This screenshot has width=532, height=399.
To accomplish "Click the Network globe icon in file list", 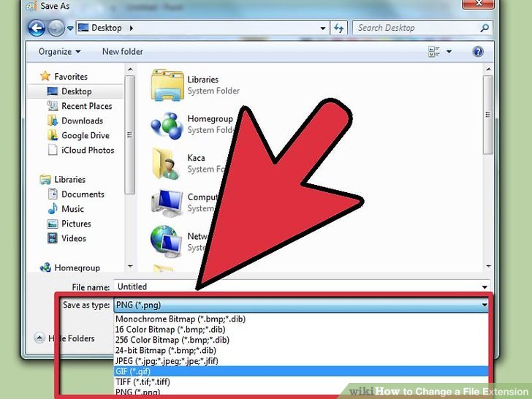I will [167, 242].
